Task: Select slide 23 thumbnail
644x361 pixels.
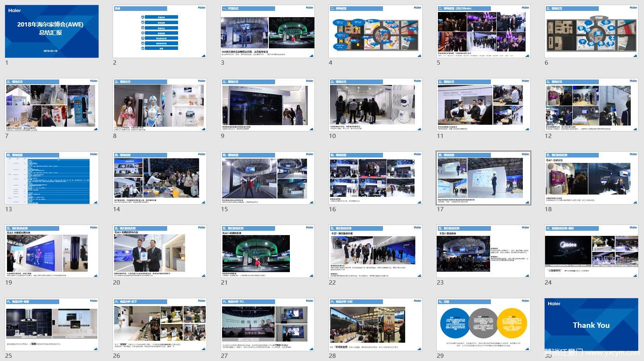Action: (483, 251)
